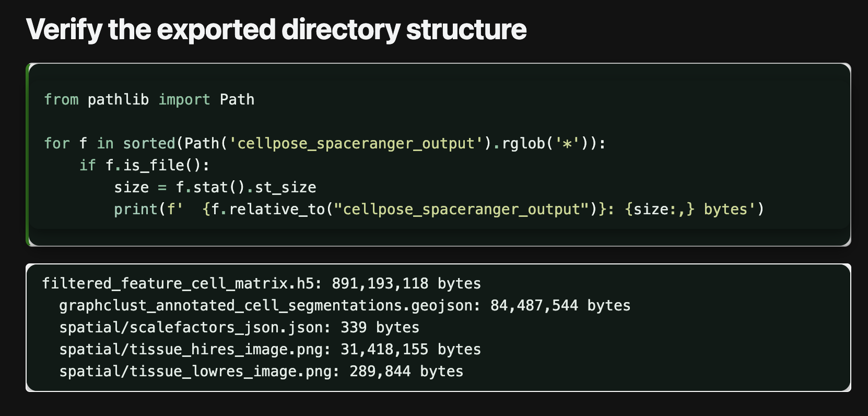Click the 'for f in sorted' loop line
868x416 pixels.
click(x=325, y=143)
